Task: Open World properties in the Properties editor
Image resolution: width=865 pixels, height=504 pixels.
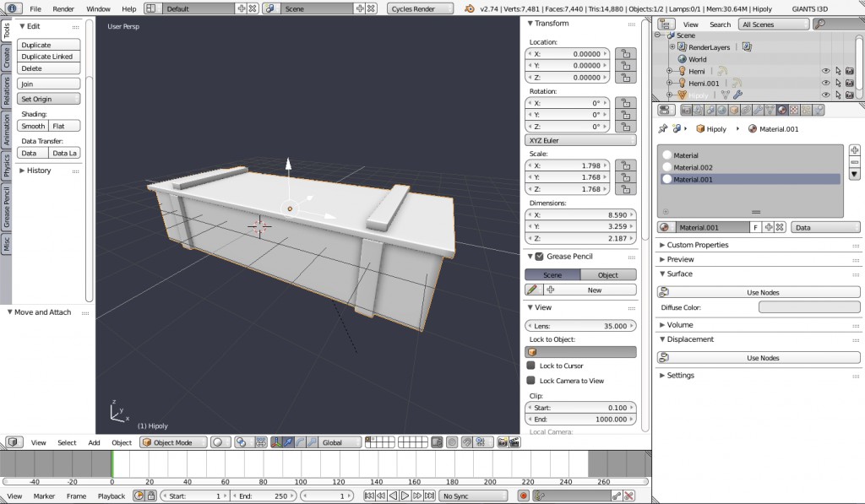Action: [721, 109]
